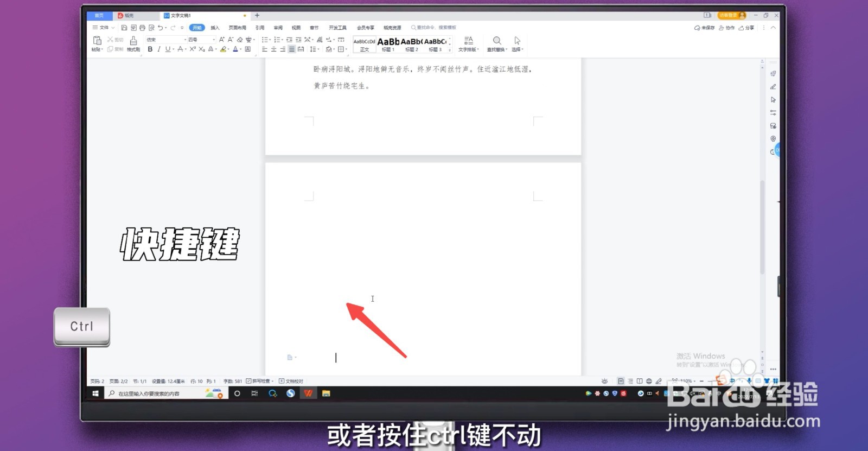This screenshot has height=451, width=868.
Task: Switch to the 插入 tab
Action: [x=215, y=28]
